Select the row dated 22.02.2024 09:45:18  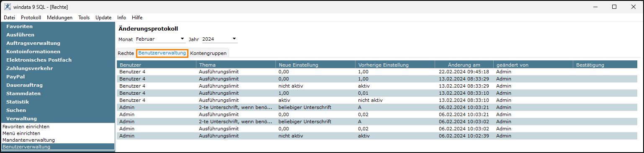(x=377, y=72)
